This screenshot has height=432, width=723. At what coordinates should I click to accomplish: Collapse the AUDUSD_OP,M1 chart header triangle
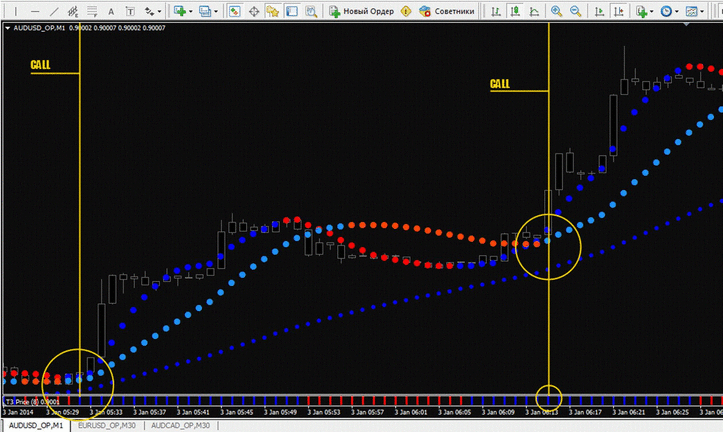click(7, 28)
